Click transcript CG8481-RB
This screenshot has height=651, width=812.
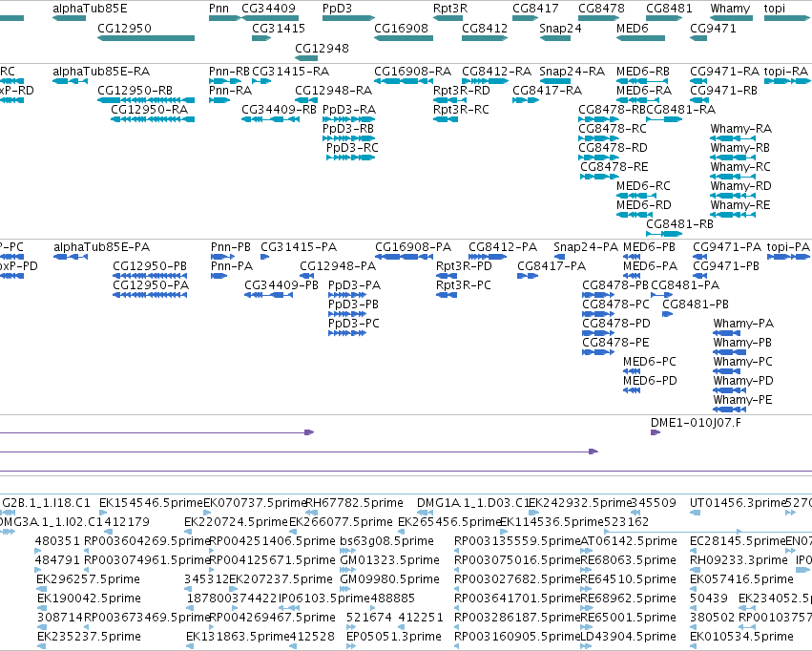point(679,224)
